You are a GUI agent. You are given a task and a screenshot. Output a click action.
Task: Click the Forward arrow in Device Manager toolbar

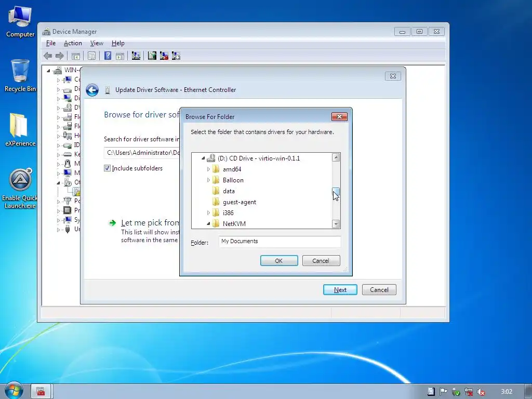[60, 56]
